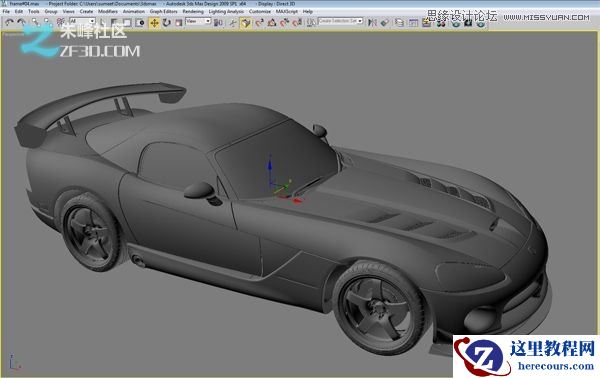Open the Graph Editors menu
Image resolution: width=600 pixels, height=378 pixels.
point(163,11)
